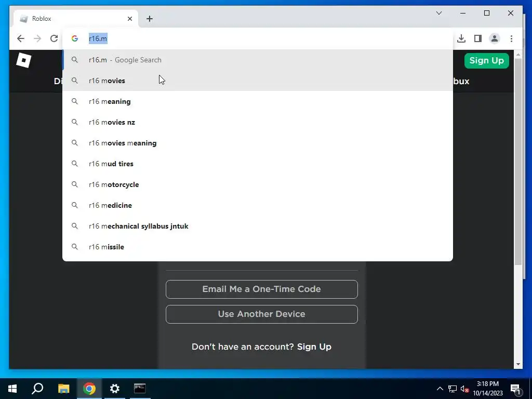Viewport: 532px width, 399px height.
Task: Open a new tab with plus button
Action: point(150,19)
